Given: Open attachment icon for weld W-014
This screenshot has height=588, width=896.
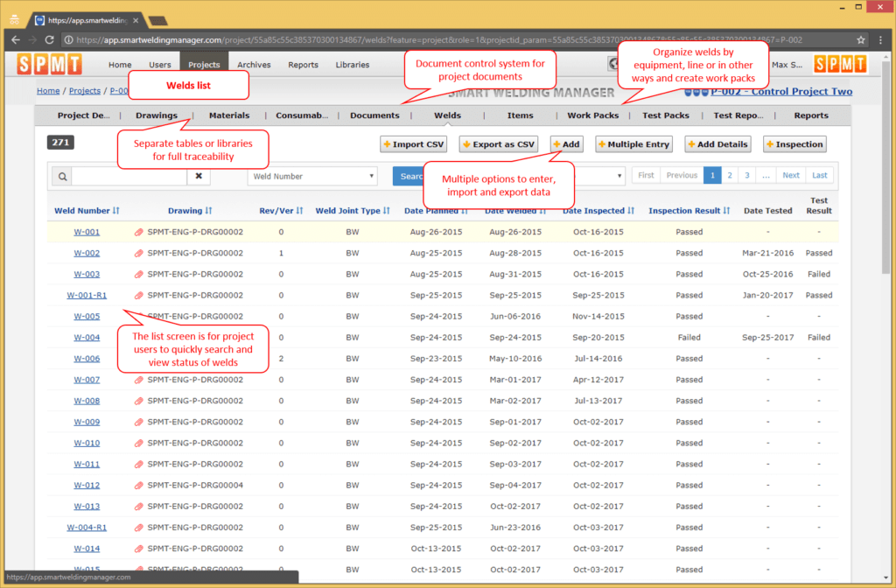Looking at the screenshot, I should (139, 549).
